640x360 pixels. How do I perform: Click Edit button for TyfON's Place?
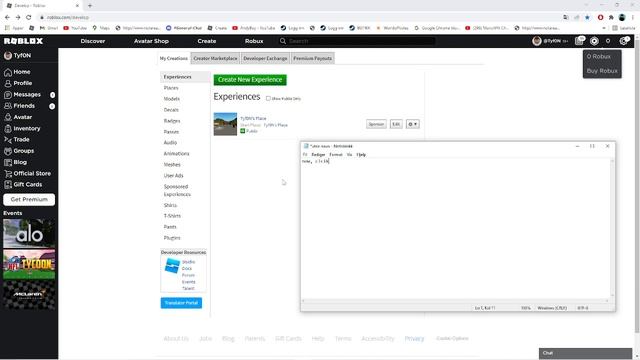coord(396,124)
